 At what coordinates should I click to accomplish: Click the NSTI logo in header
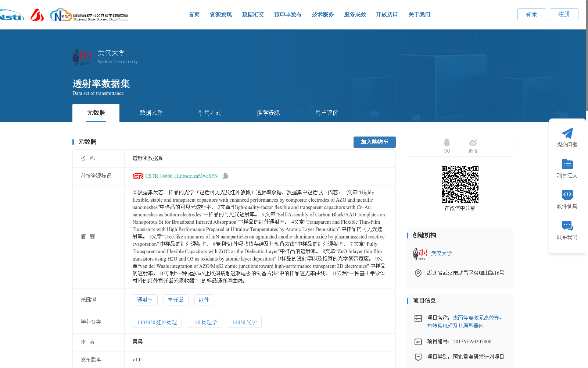(x=12, y=15)
